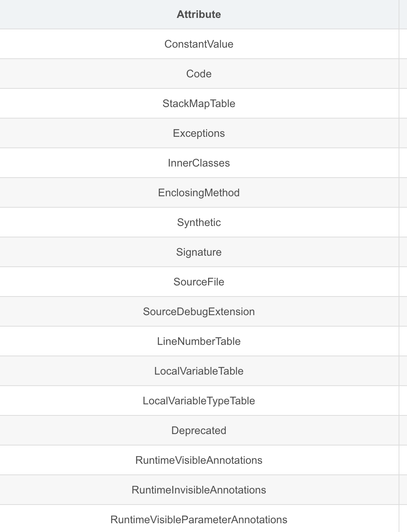Click the text "Attribute" in header

point(199,14)
